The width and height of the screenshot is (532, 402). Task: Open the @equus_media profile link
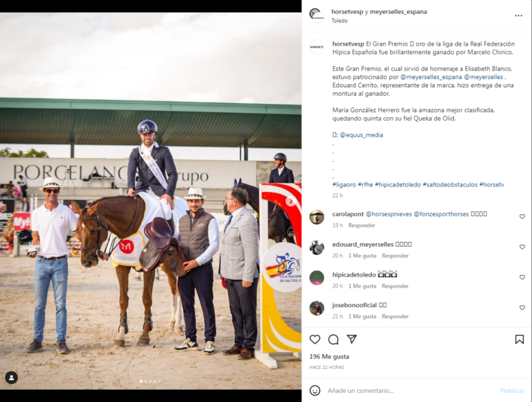(362, 134)
